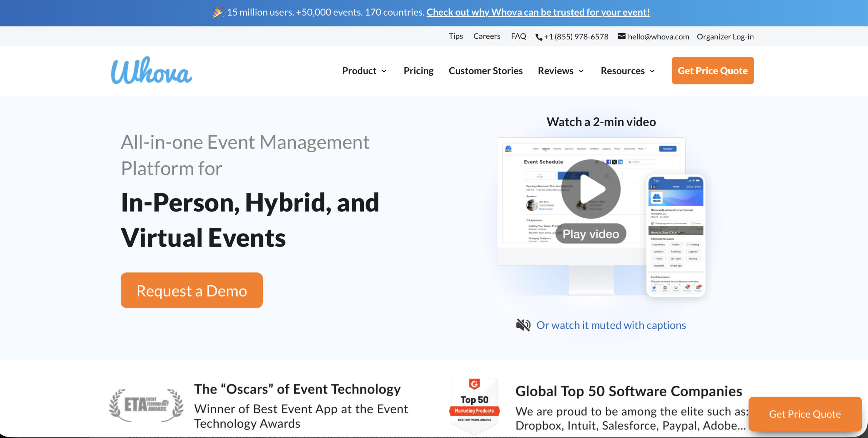Click the header Get Price Quote button
This screenshot has height=438, width=868.
712,71
